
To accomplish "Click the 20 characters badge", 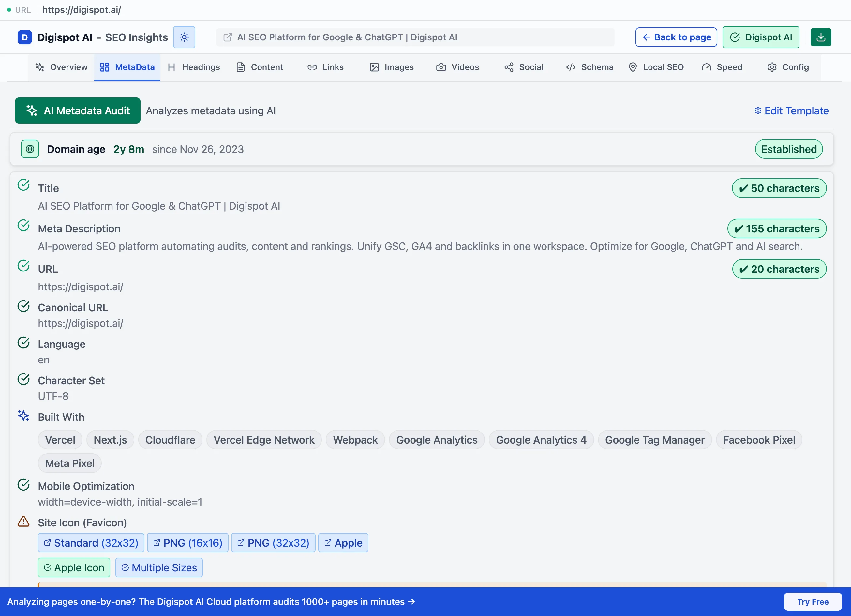I will tap(779, 269).
